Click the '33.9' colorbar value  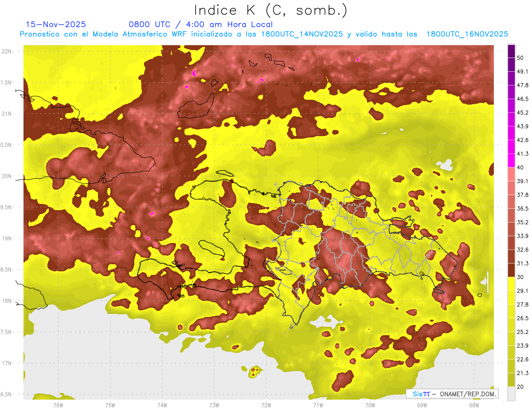click(523, 236)
